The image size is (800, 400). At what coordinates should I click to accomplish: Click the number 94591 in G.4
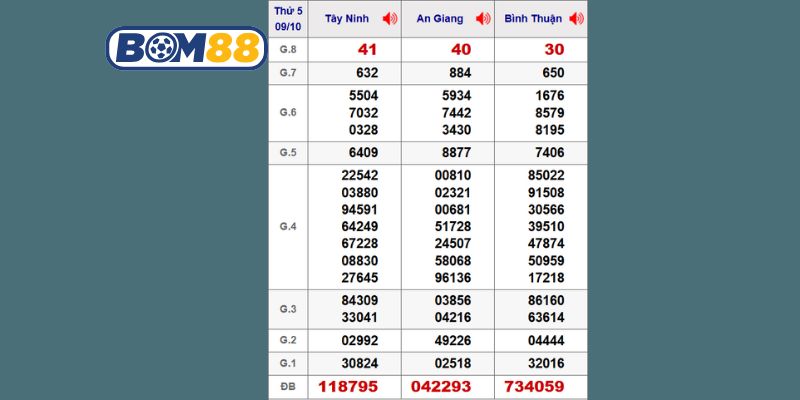tap(360, 210)
